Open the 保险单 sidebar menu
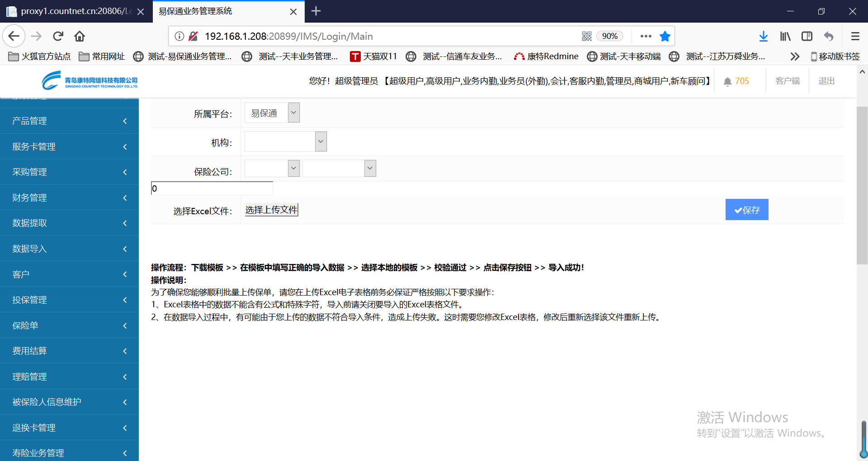The width and height of the screenshot is (868, 461). (69, 325)
